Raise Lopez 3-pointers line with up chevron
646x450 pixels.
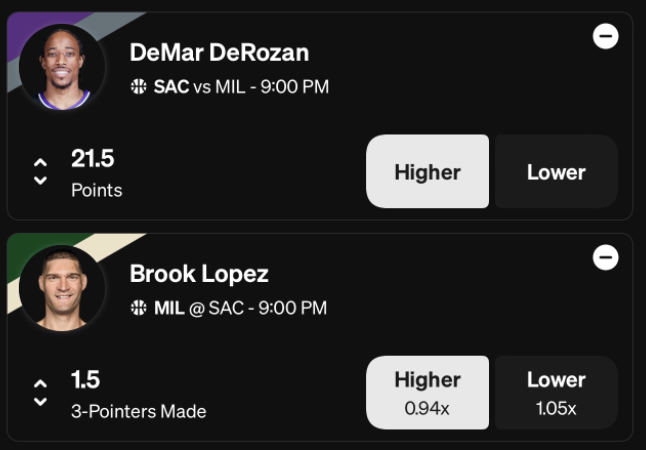(40, 384)
